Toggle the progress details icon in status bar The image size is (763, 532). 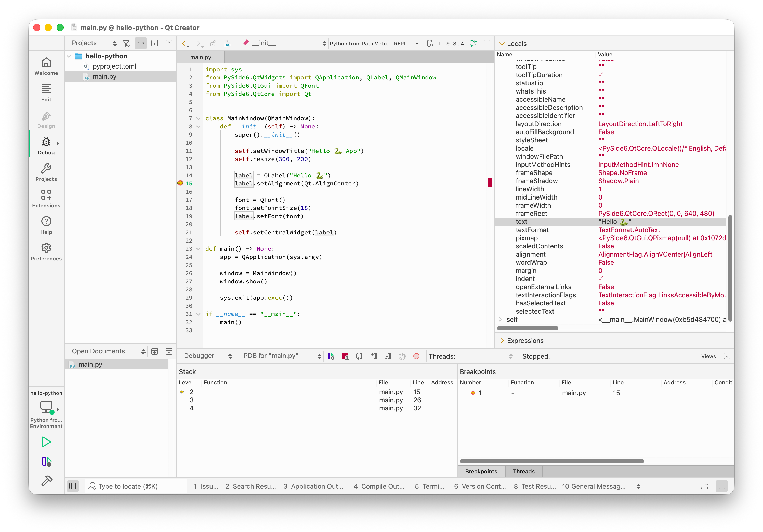pos(704,487)
